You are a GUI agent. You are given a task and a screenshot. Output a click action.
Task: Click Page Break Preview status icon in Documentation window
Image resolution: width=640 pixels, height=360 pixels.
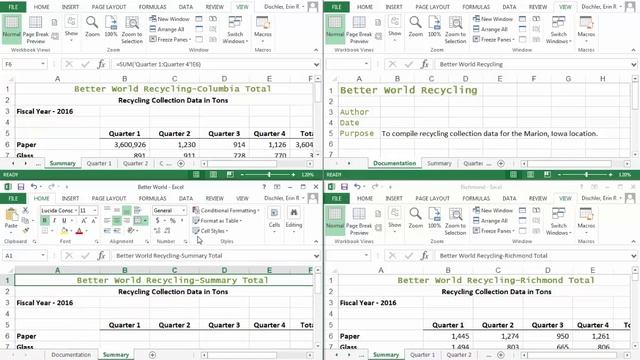(547, 175)
